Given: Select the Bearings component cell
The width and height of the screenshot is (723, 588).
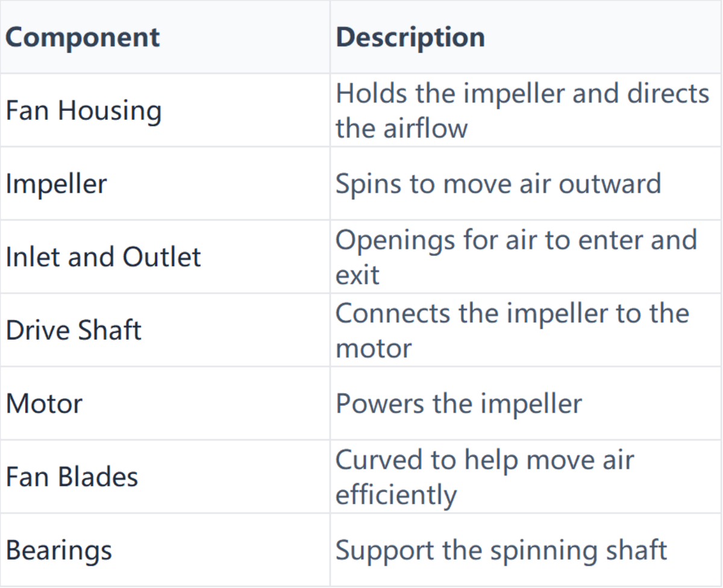Looking at the screenshot, I should (x=58, y=550).
